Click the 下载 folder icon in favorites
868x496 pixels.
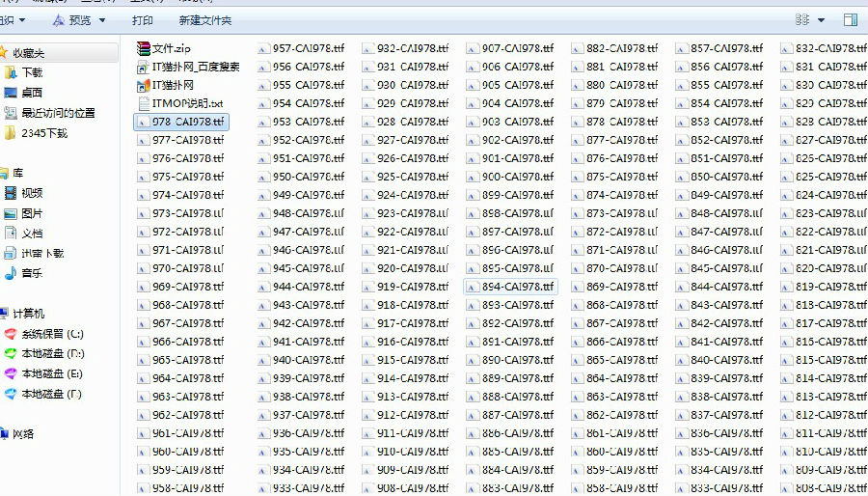[x=11, y=72]
